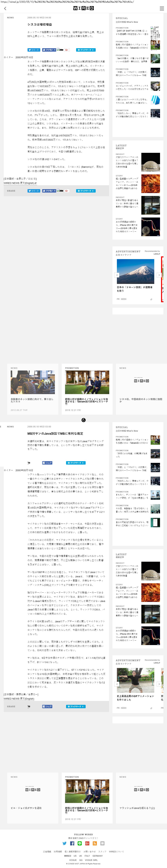Viewport: 167px width, 868px height.
Task: Open 日本の「ドローン技術」が遭難者を救う ad title
Action: (x=135, y=289)
